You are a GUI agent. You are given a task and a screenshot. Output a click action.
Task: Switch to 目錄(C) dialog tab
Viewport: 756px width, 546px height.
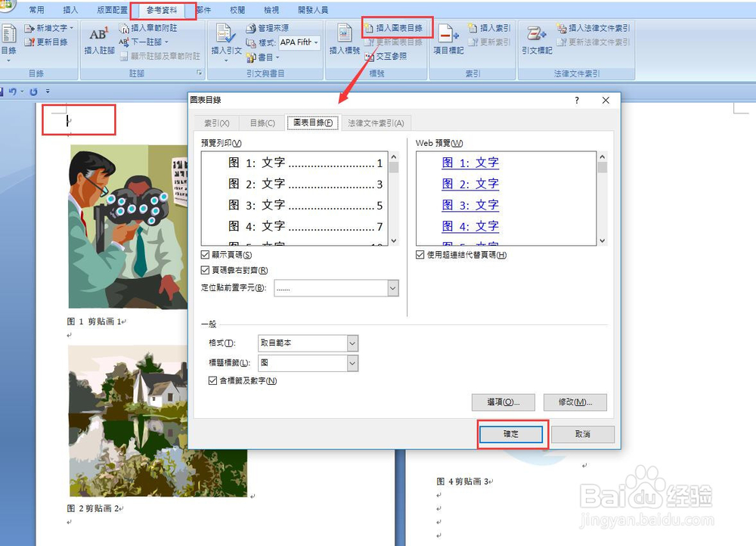pyautogui.click(x=262, y=123)
